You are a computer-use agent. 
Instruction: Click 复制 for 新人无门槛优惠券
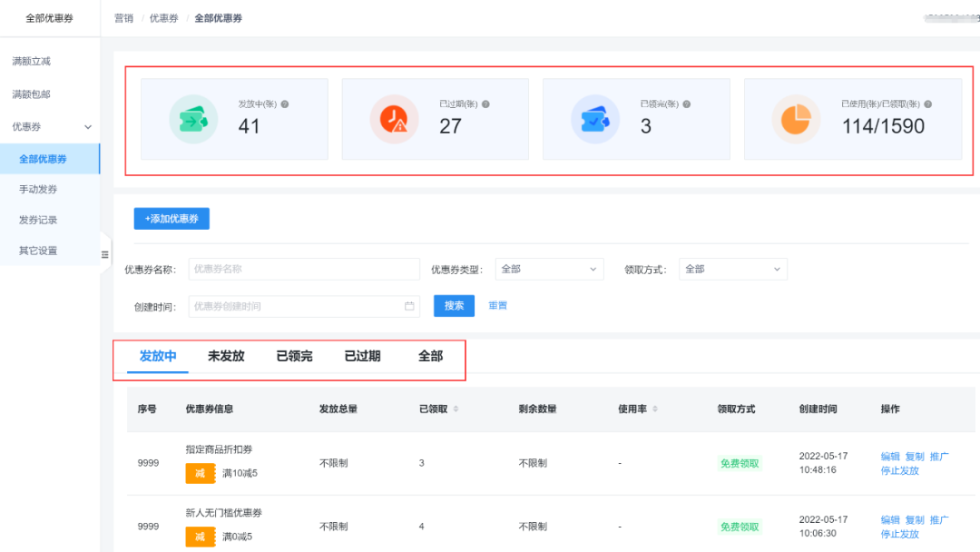pos(915,520)
